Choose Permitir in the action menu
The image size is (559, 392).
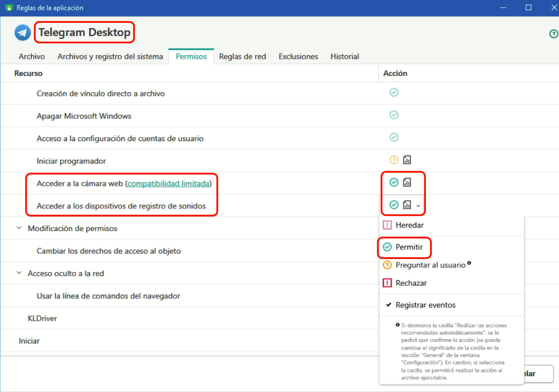pyautogui.click(x=451, y=247)
